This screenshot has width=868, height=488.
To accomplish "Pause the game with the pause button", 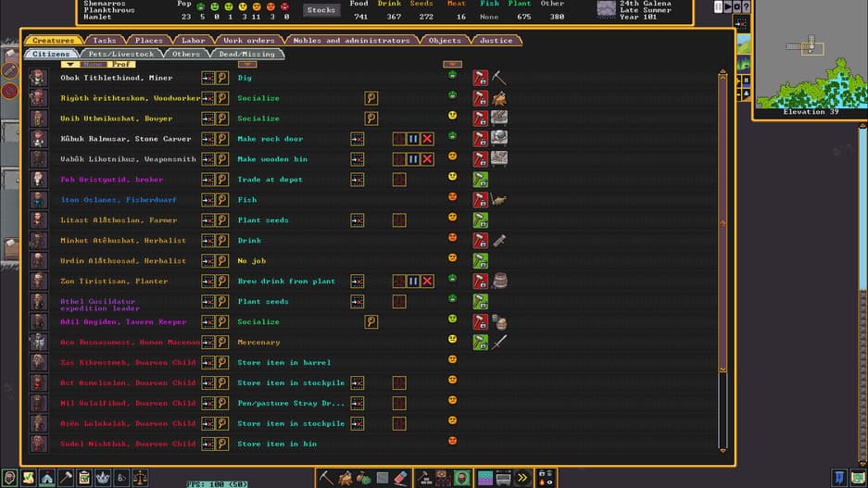I will click(718, 7).
